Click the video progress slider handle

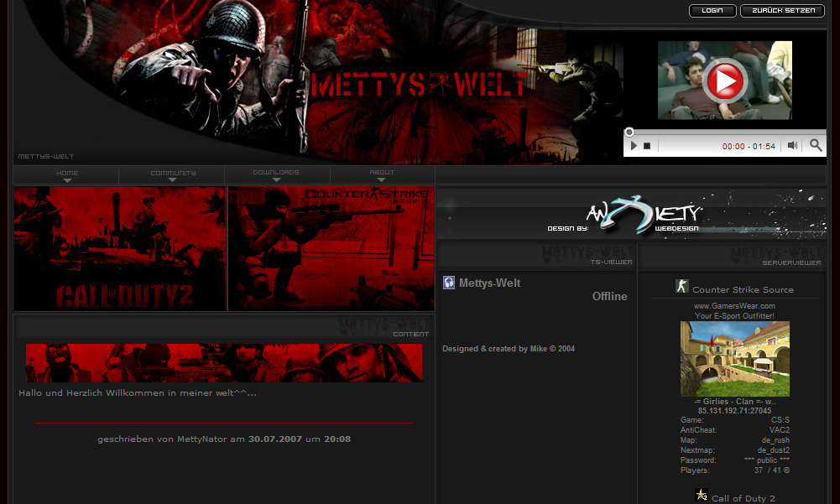tap(629, 132)
